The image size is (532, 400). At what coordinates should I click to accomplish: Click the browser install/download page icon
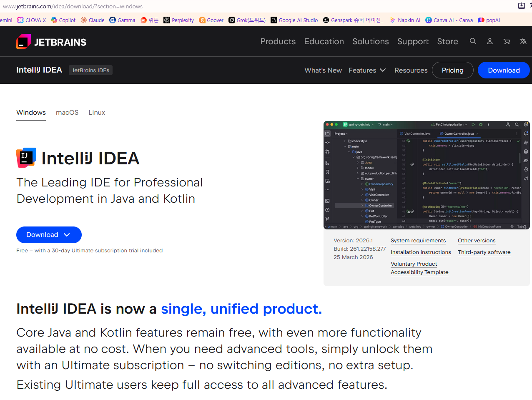pyautogui.click(x=521, y=6)
